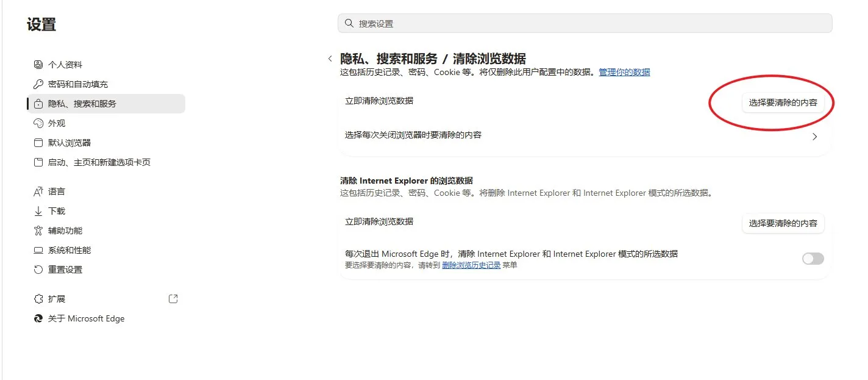Open the 管理你的数据 link
Viewport: 868px width, 380px height.
(624, 72)
